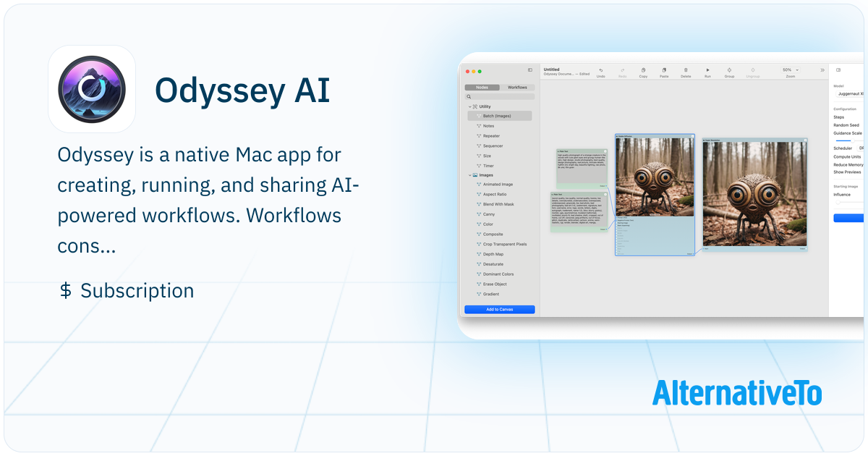The image size is (868, 456).
Task: Click the toolbar overflow double-chevron
Action: tap(822, 70)
